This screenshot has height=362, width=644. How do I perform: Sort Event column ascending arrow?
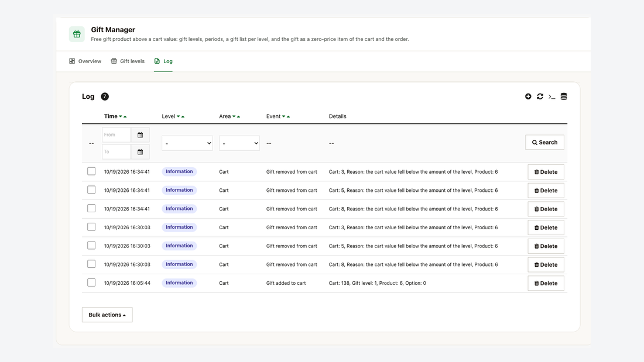tap(288, 116)
